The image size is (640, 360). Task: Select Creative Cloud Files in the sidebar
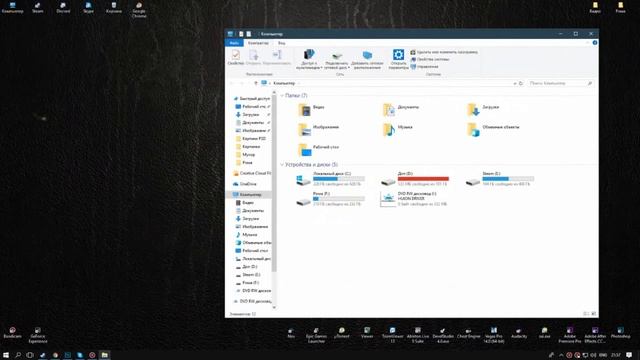click(252, 173)
